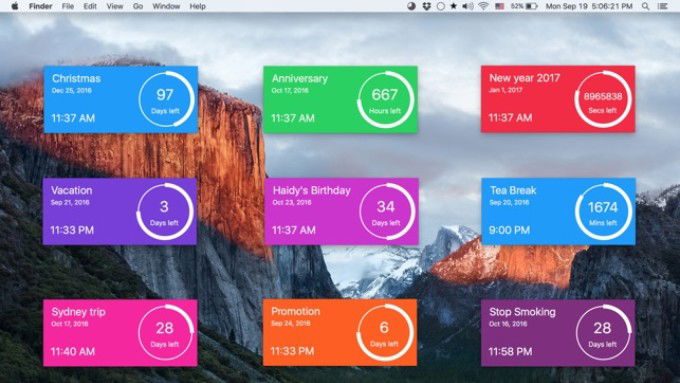Viewport: 680px width, 383px height.
Task: Select the Stop Smoking widget title
Action: 523,312
